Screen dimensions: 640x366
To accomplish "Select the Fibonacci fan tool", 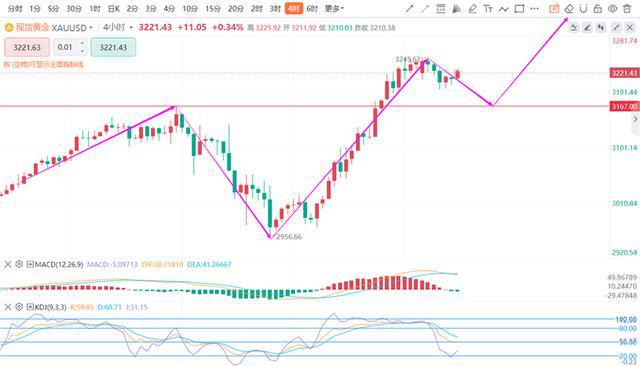I will coord(456,9).
